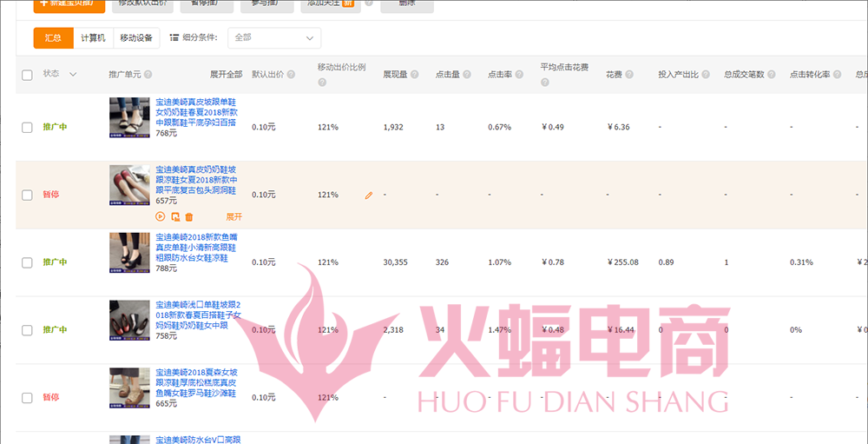The image size is (868, 444).
Task: Open the 细分条件 全部 dropdown
Action: [x=274, y=37]
